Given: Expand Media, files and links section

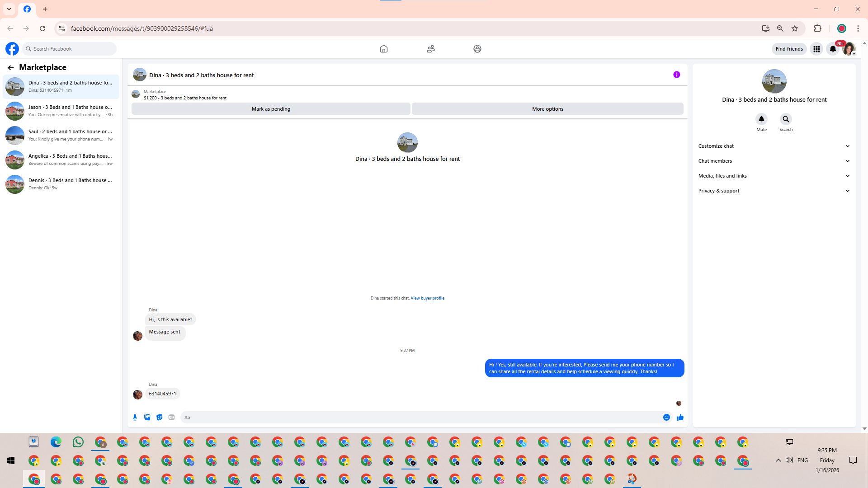Looking at the screenshot, I should pyautogui.click(x=774, y=176).
